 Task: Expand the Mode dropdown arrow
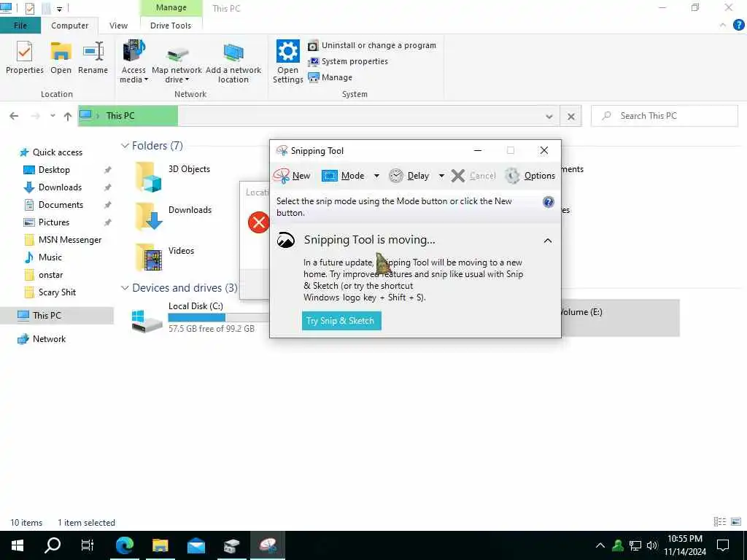point(376,176)
